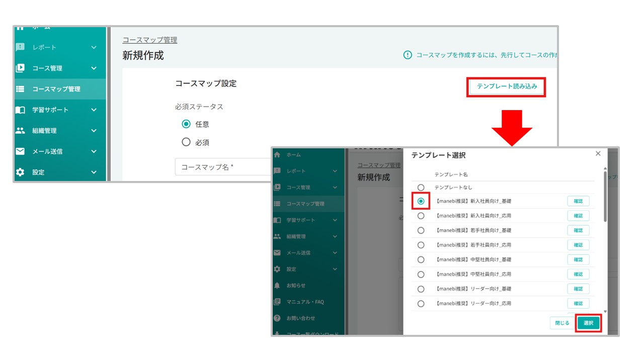Select the テンプレートなし radio option
The width and height of the screenshot is (644, 362).
tap(421, 188)
